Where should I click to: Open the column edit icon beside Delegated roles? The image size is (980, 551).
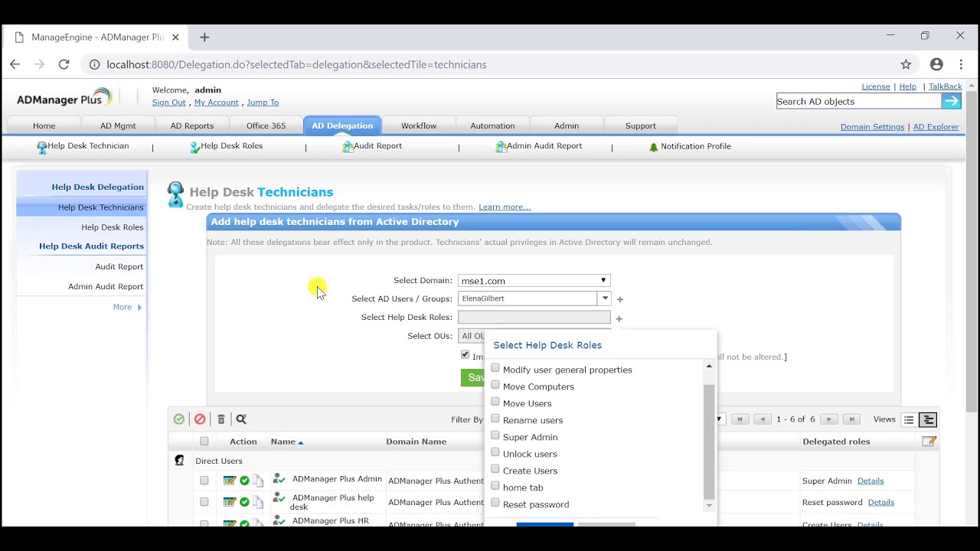tap(929, 442)
